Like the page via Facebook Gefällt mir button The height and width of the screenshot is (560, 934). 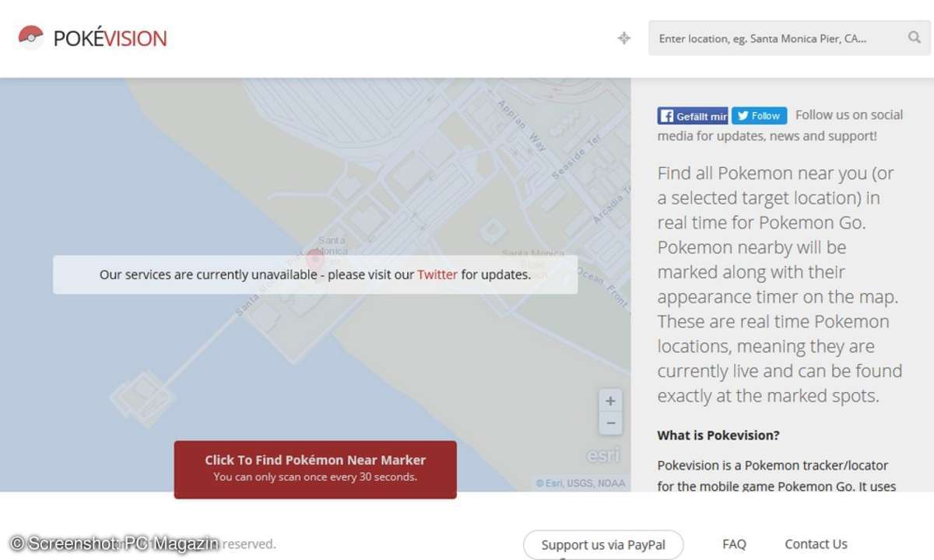[x=693, y=116]
